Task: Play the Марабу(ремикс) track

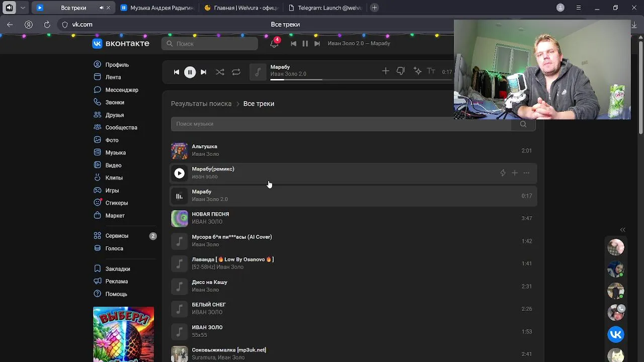Action: 179,173
